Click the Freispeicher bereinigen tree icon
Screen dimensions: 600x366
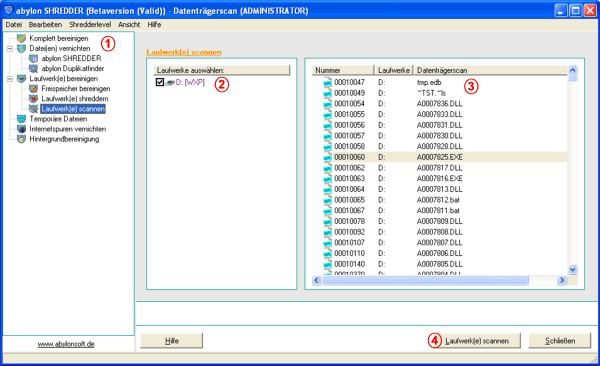(x=34, y=88)
